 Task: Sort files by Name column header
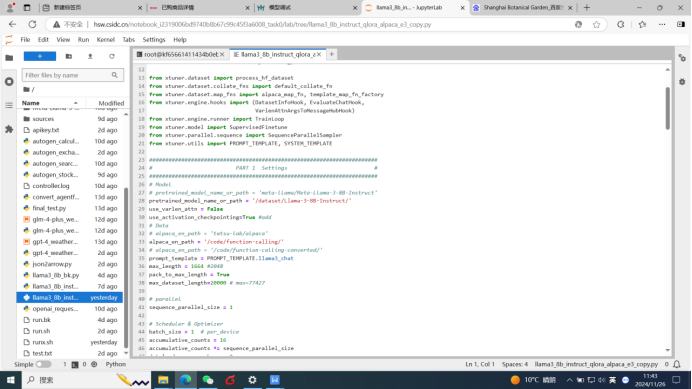click(49, 103)
